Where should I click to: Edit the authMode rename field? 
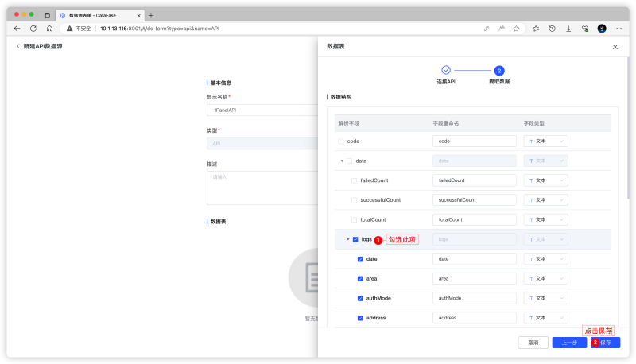(474, 298)
